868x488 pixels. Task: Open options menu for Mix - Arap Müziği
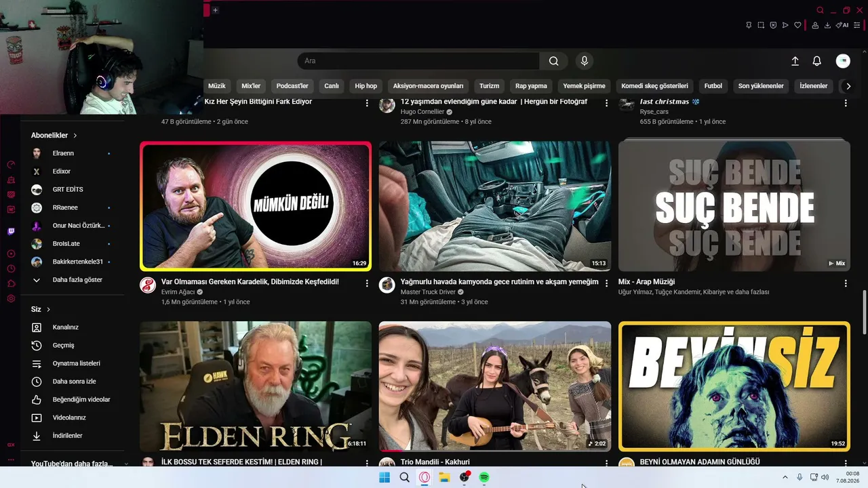point(846,283)
